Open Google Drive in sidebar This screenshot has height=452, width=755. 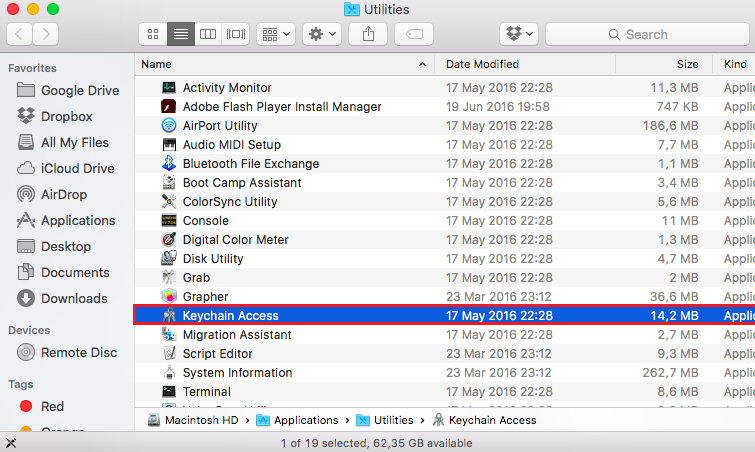[68, 90]
